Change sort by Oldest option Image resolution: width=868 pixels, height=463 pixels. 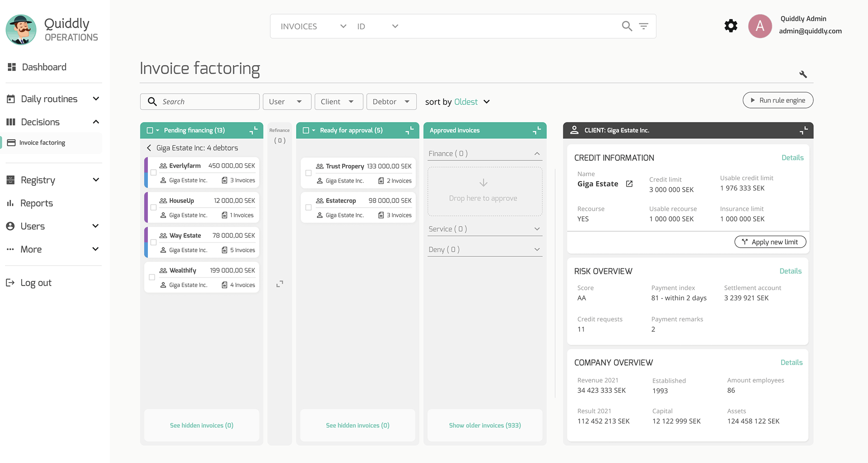472,102
